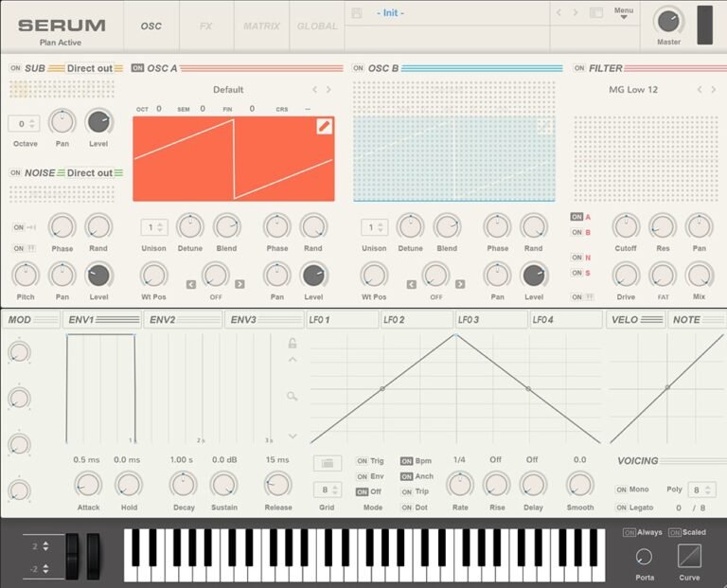Viewport: 727px width, 588px height.
Task: Click the Init preset name
Action: tap(390, 13)
